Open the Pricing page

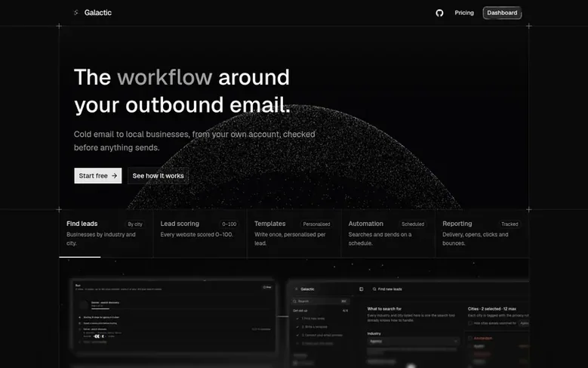(464, 13)
